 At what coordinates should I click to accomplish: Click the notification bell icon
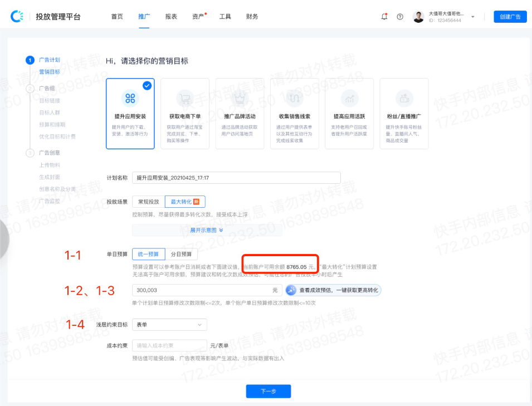tap(384, 17)
